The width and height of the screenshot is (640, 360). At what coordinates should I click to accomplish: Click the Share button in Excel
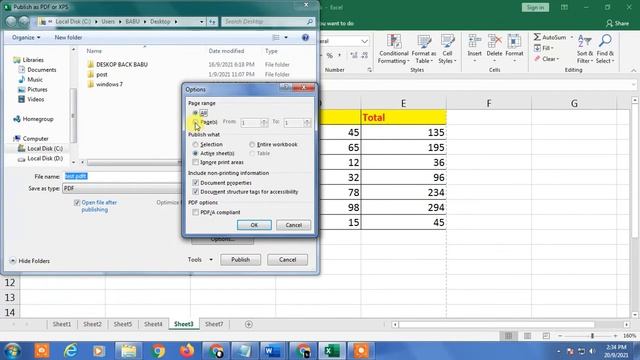coord(617,23)
